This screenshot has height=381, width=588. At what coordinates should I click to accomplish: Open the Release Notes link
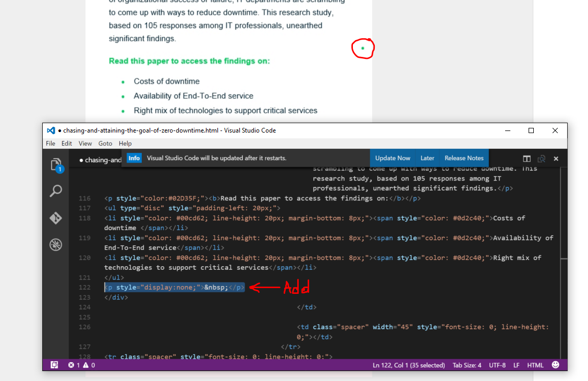tap(464, 158)
